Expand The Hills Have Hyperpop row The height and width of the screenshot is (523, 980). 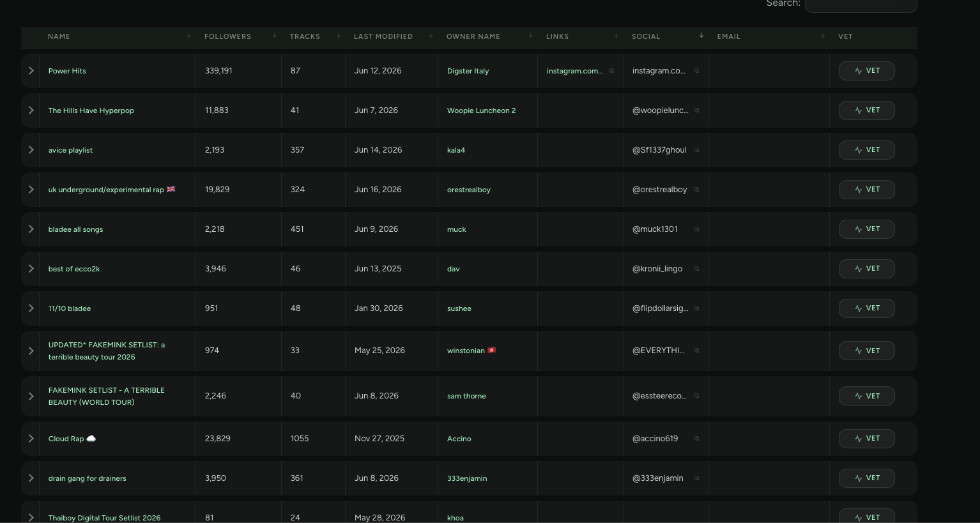tap(31, 110)
